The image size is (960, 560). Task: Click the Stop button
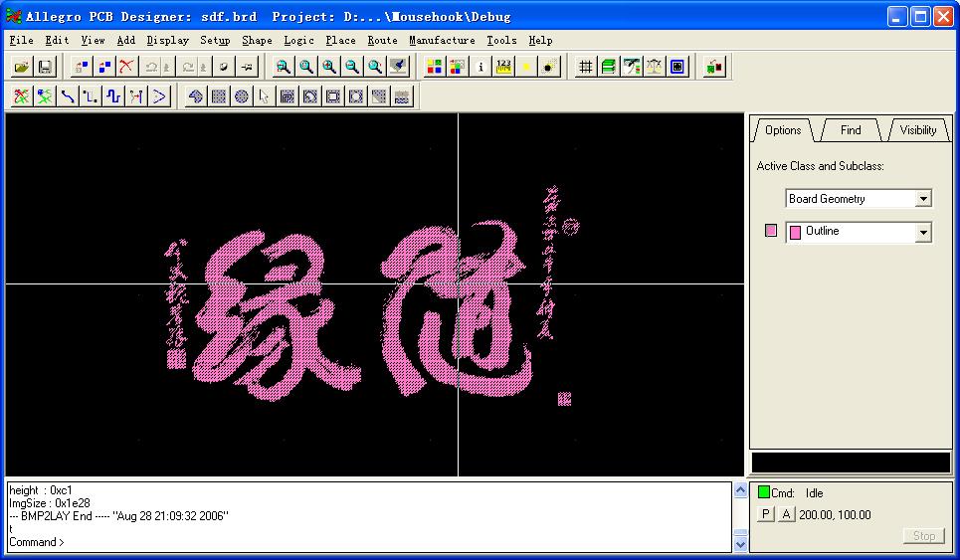pyautogui.click(x=924, y=535)
